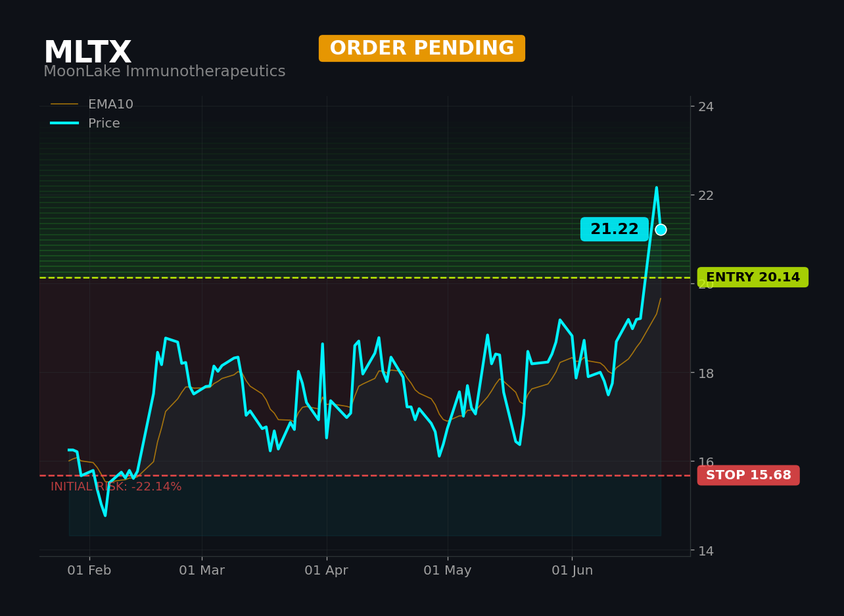844x616 pixels.
Task: Click the 14 tick on the price axis
Action: 705,551
